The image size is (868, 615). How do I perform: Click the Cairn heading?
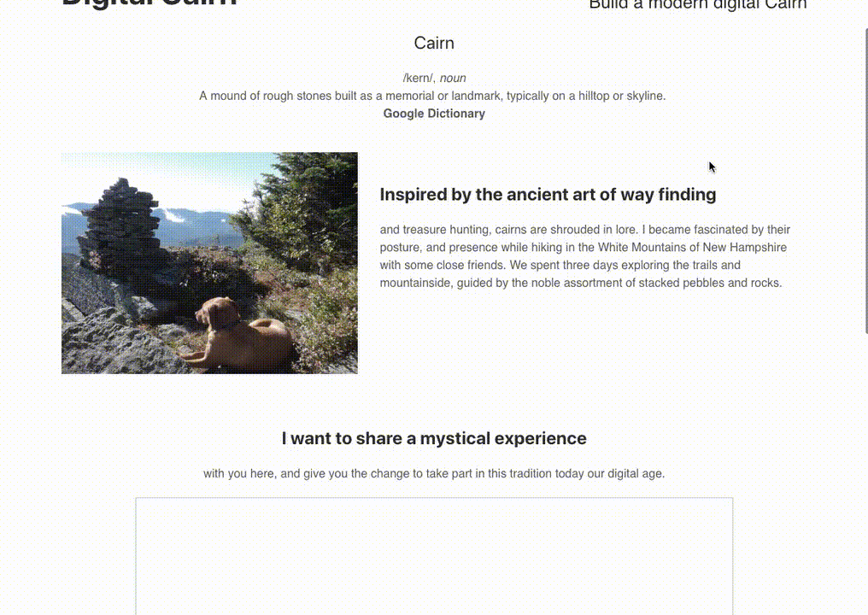[x=434, y=44]
